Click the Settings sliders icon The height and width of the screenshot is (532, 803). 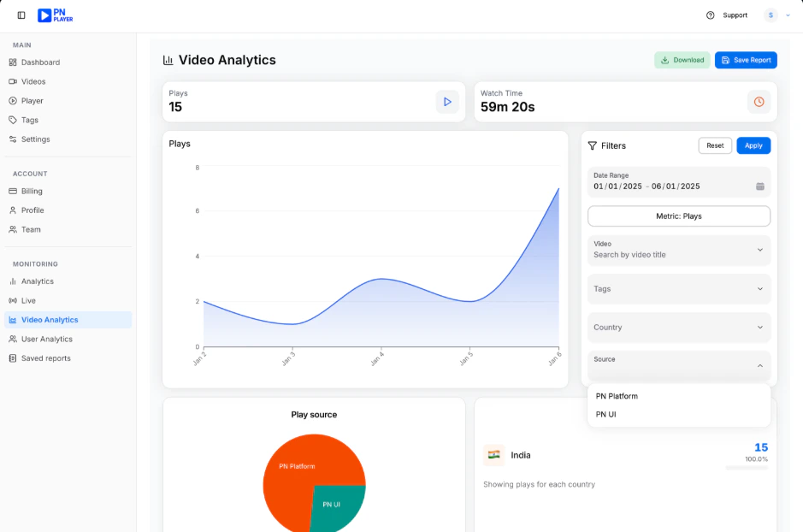pyautogui.click(x=13, y=139)
